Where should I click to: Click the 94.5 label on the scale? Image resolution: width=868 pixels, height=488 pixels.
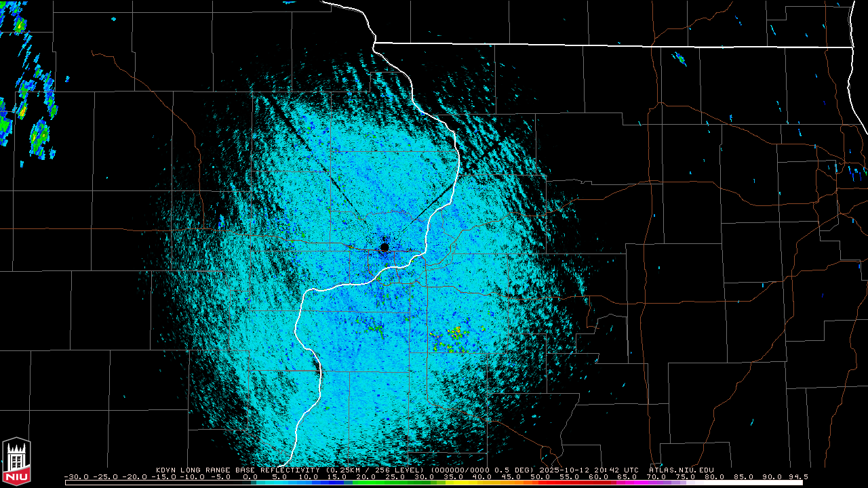pos(789,476)
